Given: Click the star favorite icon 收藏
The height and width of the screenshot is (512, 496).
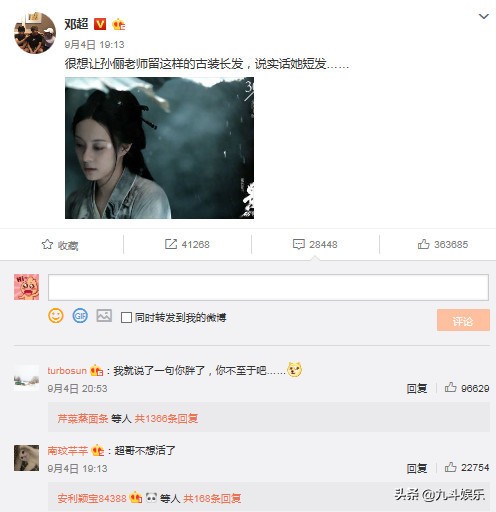Looking at the screenshot, I should click(47, 245).
